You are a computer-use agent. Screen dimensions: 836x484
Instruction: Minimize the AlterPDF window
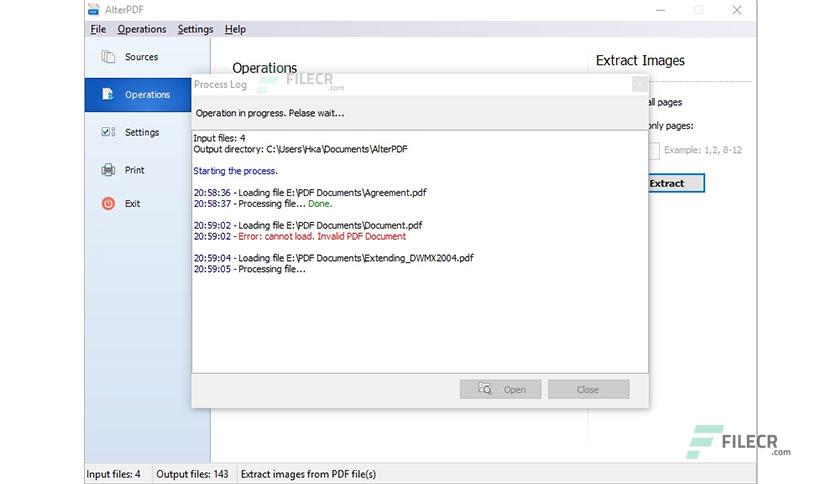661,10
